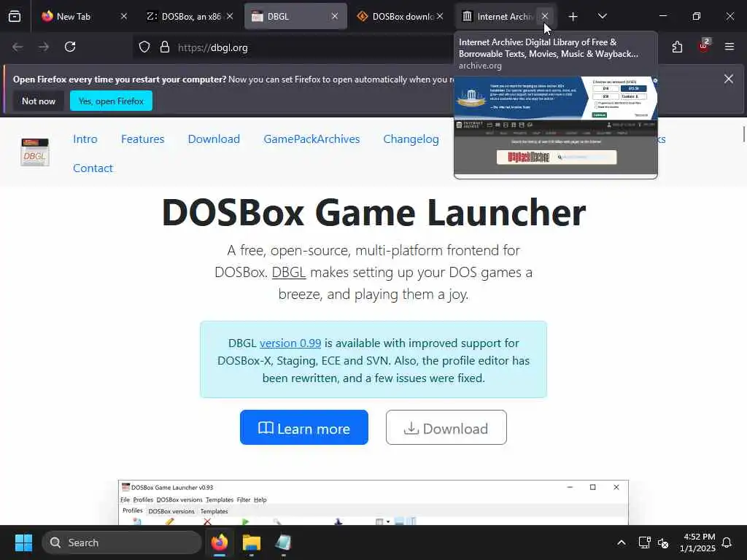Open the Intro navigation link
This screenshot has width=747, height=560.
85,139
